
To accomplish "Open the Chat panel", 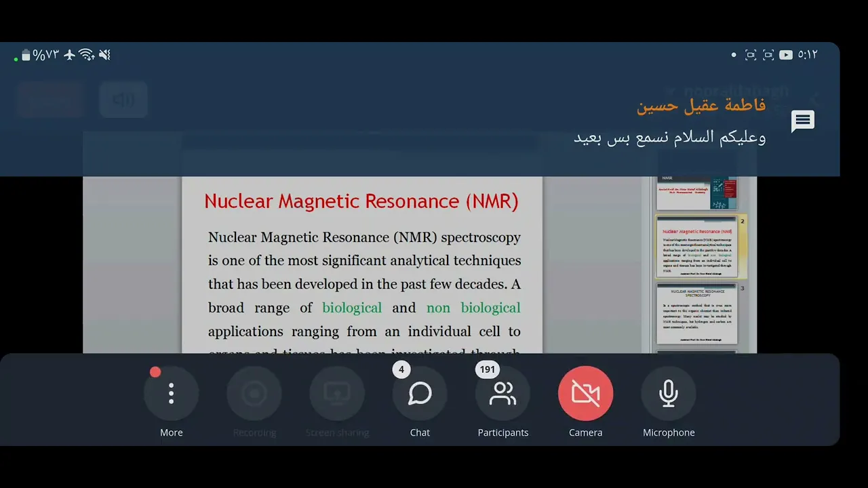I will 420,393.
